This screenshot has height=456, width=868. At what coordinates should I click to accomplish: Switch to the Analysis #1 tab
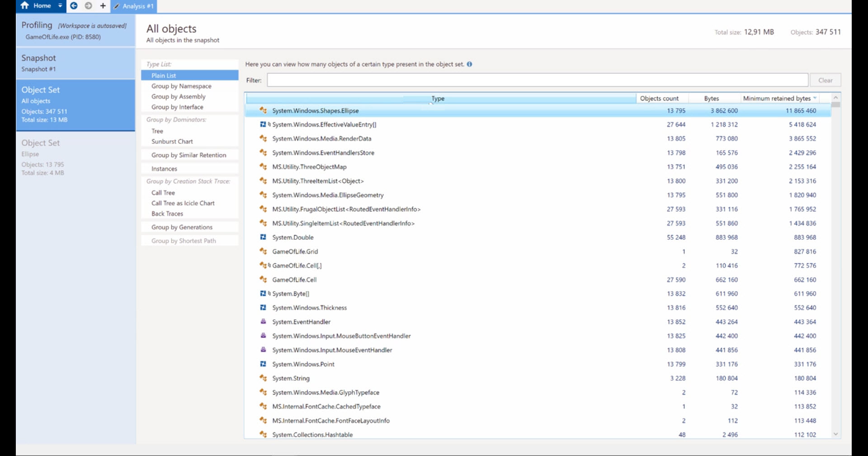tap(134, 6)
